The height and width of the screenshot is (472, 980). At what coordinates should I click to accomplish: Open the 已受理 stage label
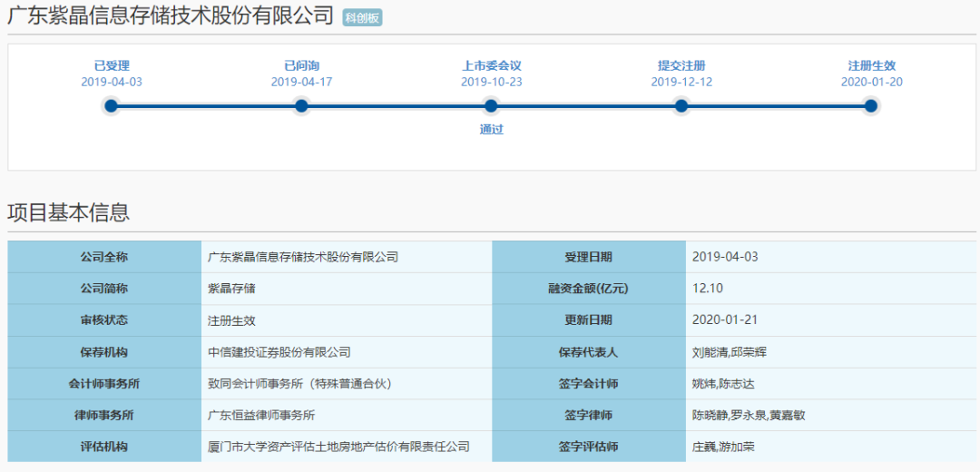click(x=112, y=65)
